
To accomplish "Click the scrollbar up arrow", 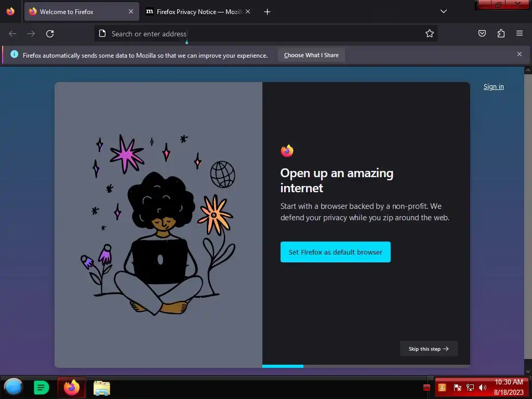I will pyautogui.click(x=528, y=70).
